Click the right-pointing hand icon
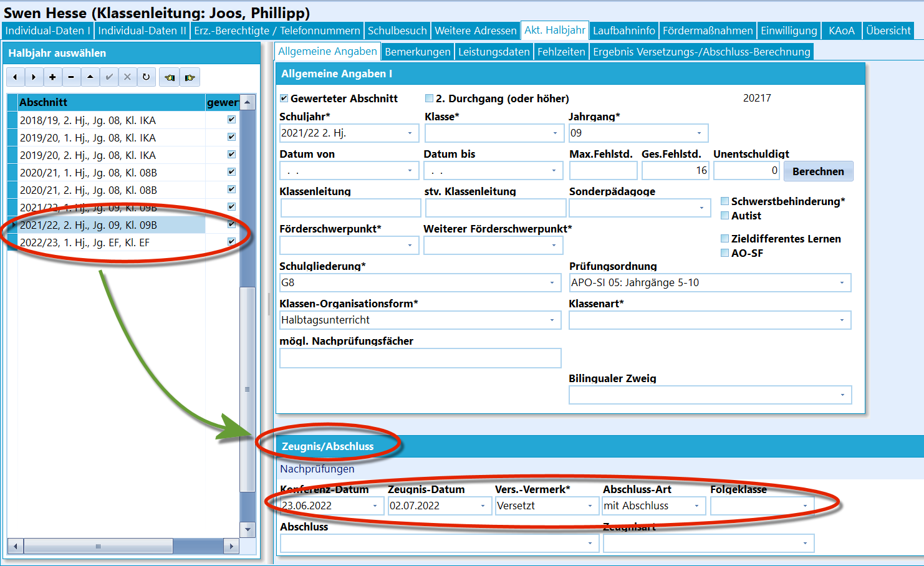Screen dimensions: 924x566 190,77
